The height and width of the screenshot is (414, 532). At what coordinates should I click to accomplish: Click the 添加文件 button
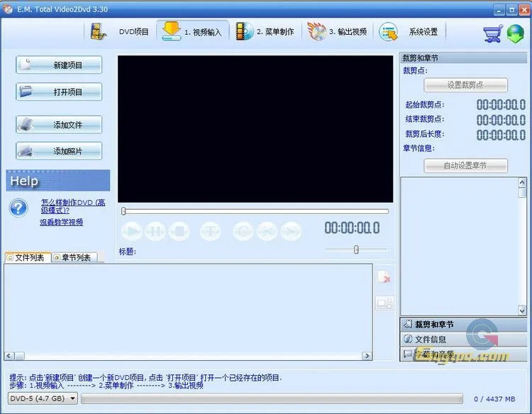pos(59,125)
